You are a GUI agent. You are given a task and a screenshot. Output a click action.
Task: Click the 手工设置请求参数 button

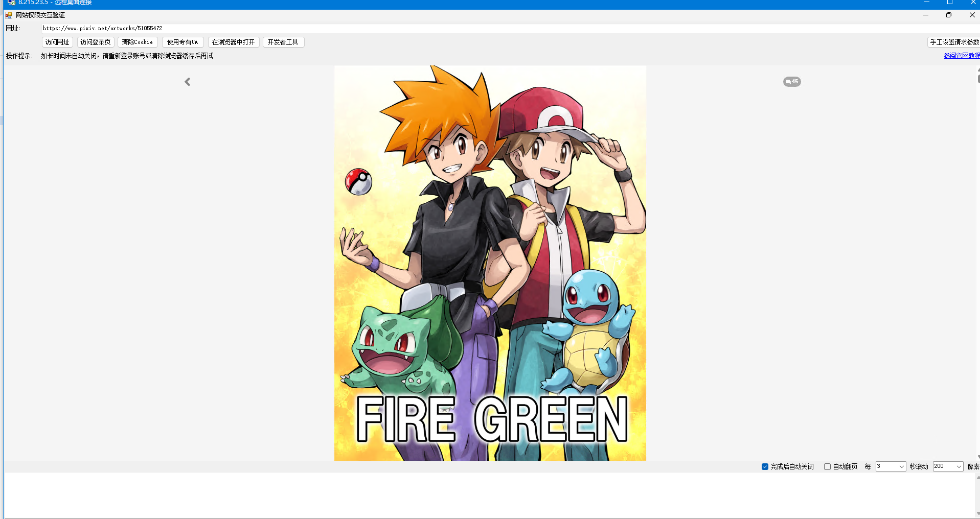[x=953, y=42]
